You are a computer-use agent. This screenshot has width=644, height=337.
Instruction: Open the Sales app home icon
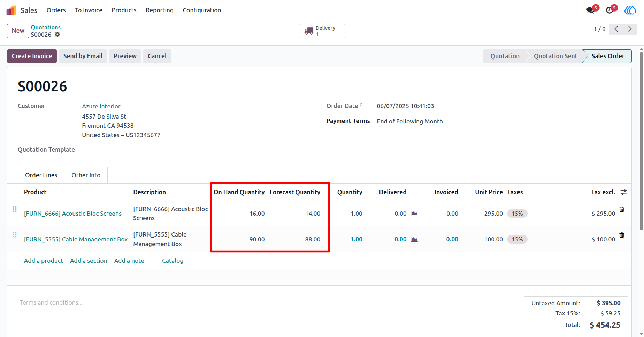11,10
